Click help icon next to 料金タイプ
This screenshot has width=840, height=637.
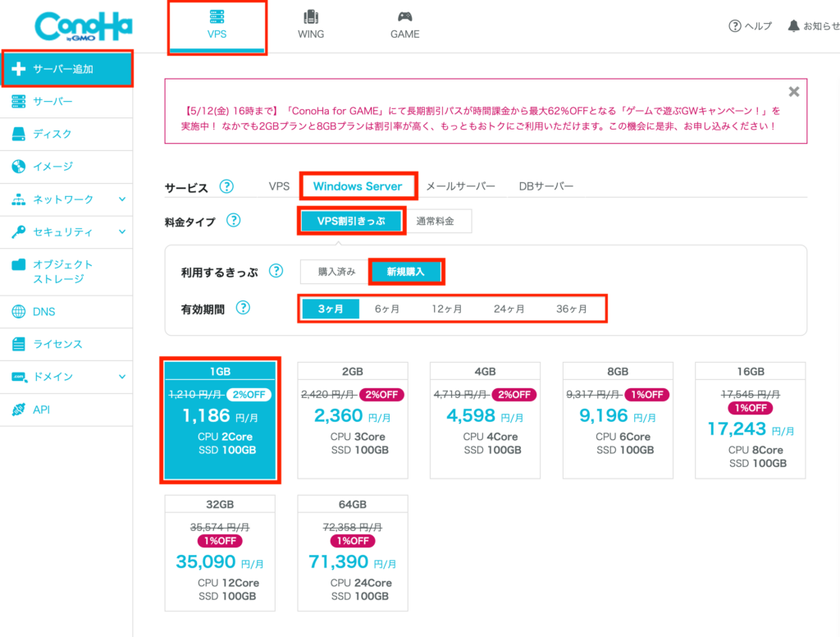click(234, 220)
